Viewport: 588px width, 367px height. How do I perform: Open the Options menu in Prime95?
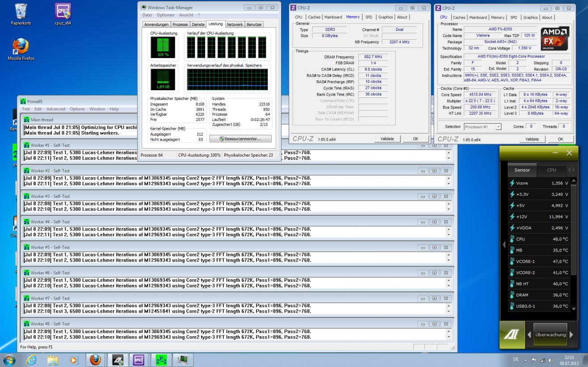[x=77, y=109]
